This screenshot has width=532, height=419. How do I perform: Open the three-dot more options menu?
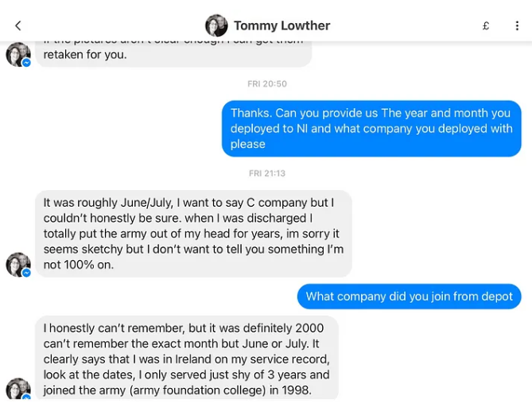517,25
